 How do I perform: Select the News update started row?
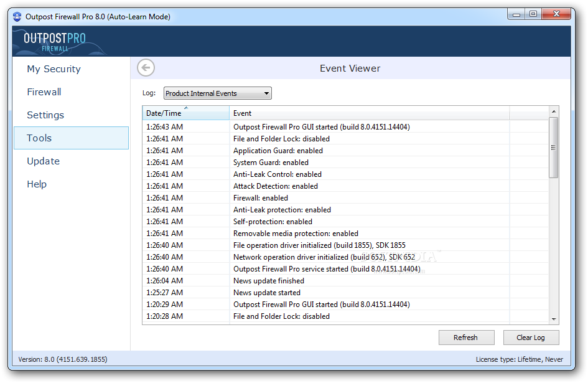pos(345,293)
